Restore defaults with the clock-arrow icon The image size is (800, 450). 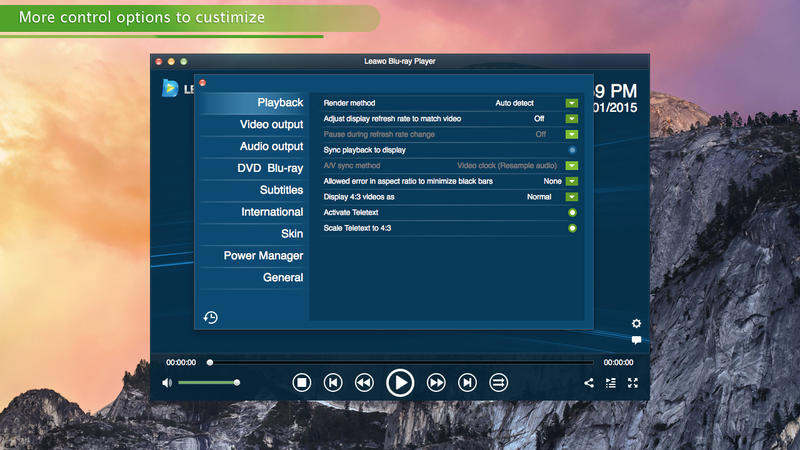coord(211,317)
